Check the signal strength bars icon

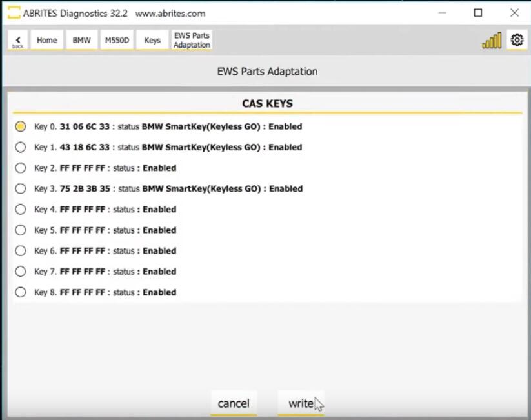[x=492, y=41]
